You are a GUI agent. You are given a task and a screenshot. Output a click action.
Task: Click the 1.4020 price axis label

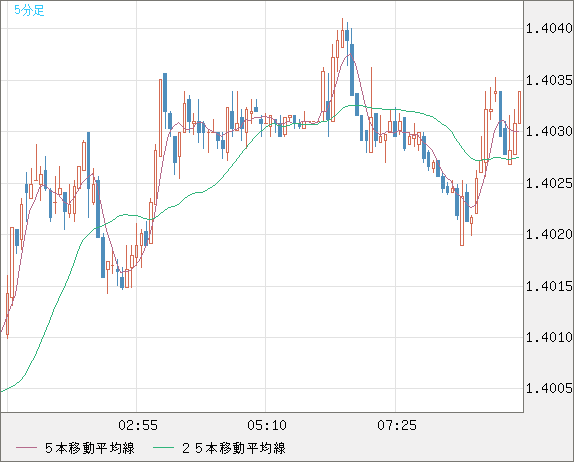(549, 234)
